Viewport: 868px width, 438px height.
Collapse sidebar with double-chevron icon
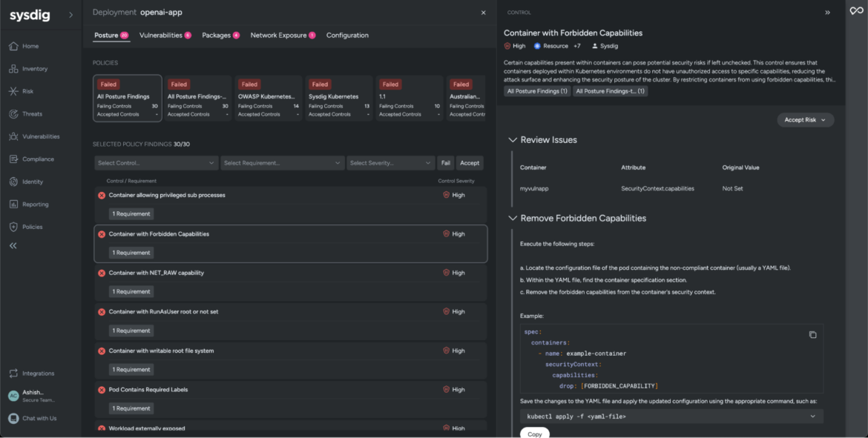pos(13,245)
